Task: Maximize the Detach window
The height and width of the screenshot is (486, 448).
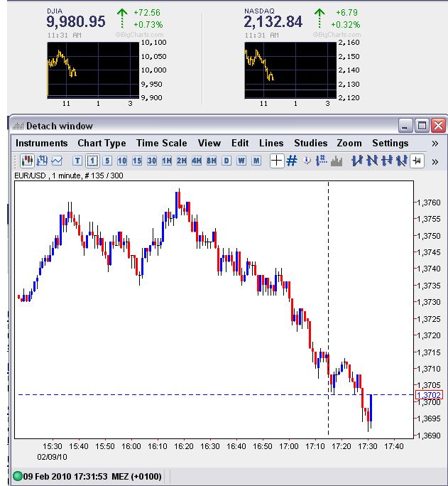Action: point(421,126)
